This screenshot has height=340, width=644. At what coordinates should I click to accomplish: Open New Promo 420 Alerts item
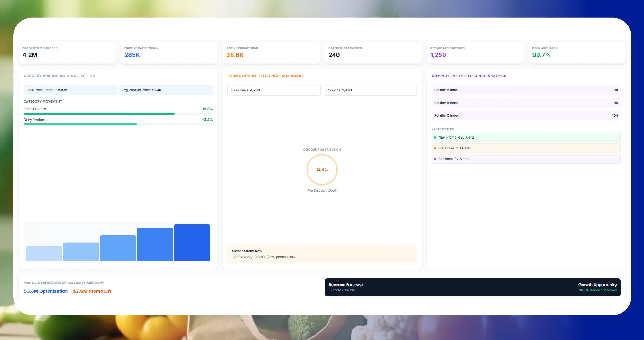pyautogui.click(x=526, y=137)
